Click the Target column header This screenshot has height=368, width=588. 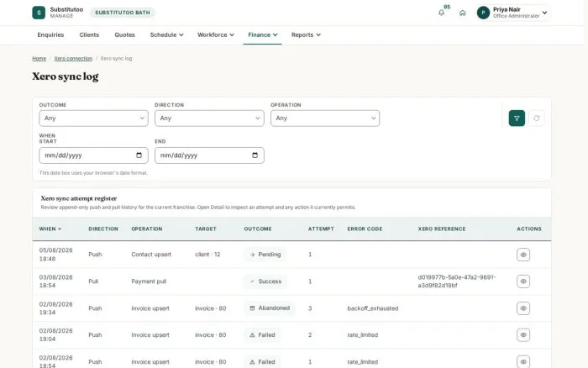(x=206, y=229)
